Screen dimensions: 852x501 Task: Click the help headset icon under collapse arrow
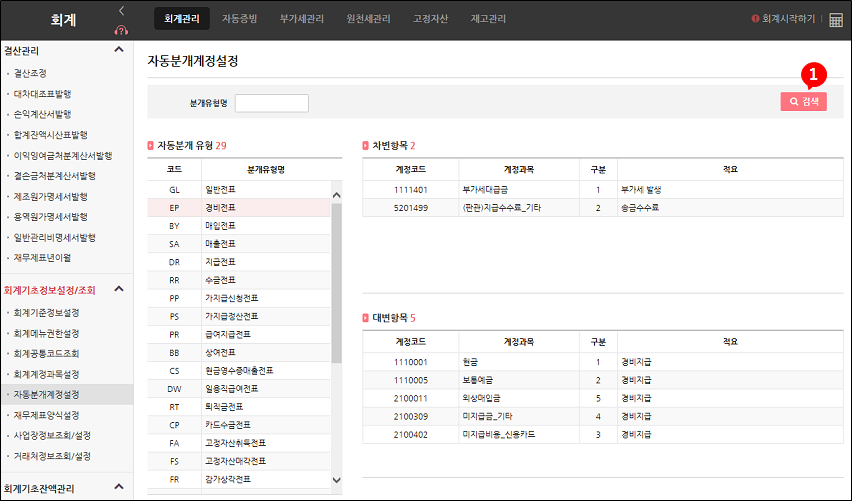coord(121,30)
